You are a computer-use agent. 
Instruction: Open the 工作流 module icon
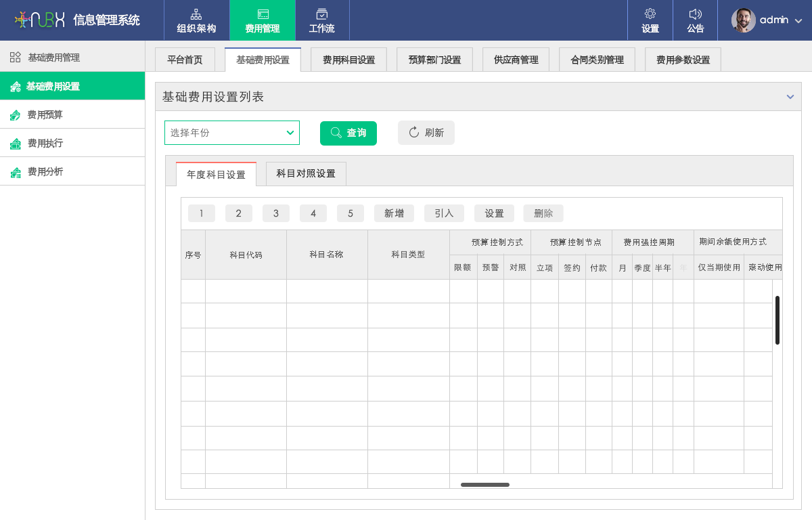322,14
